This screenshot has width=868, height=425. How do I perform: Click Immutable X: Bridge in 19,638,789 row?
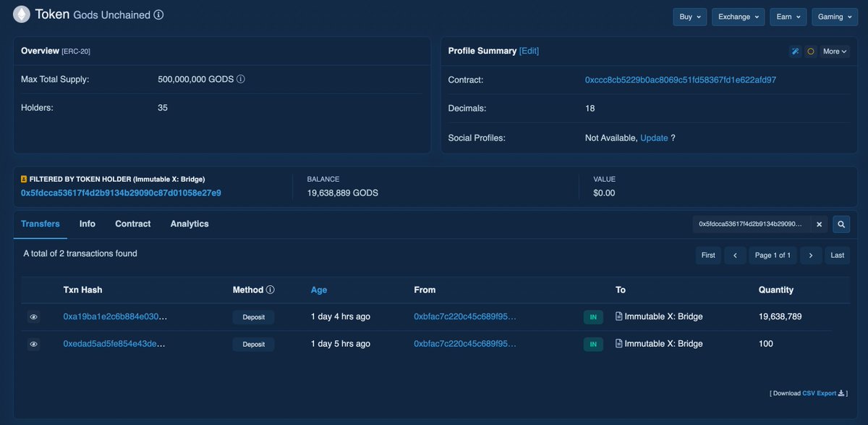point(663,316)
